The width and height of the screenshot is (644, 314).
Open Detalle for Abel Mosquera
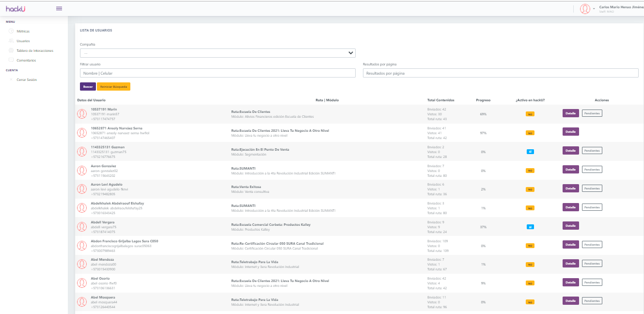[571, 300]
